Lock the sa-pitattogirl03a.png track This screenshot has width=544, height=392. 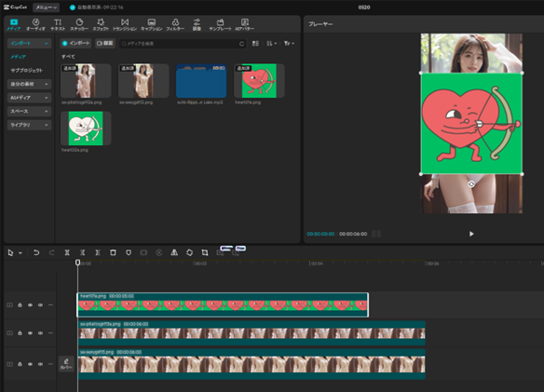coord(20,333)
